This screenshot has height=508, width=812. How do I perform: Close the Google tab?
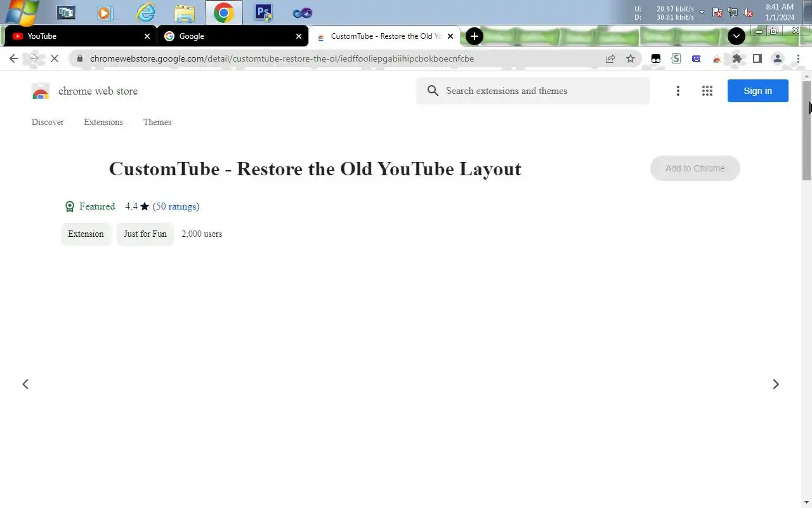coord(299,36)
